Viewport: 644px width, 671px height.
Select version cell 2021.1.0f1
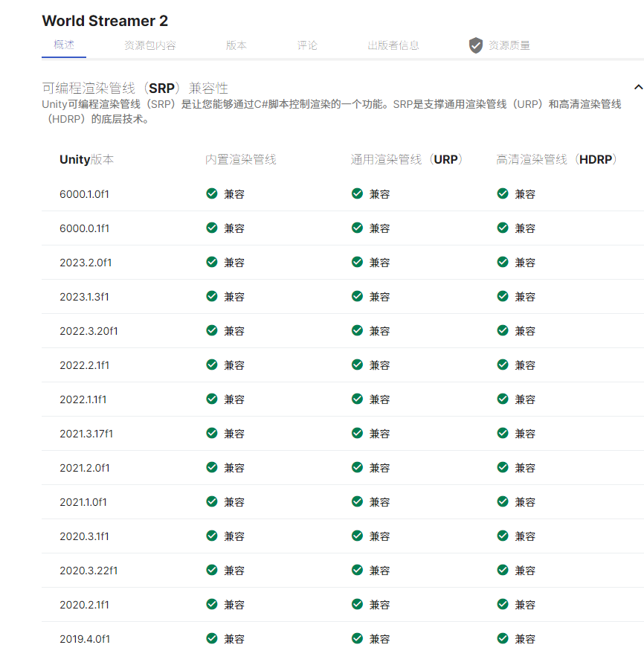(83, 502)
